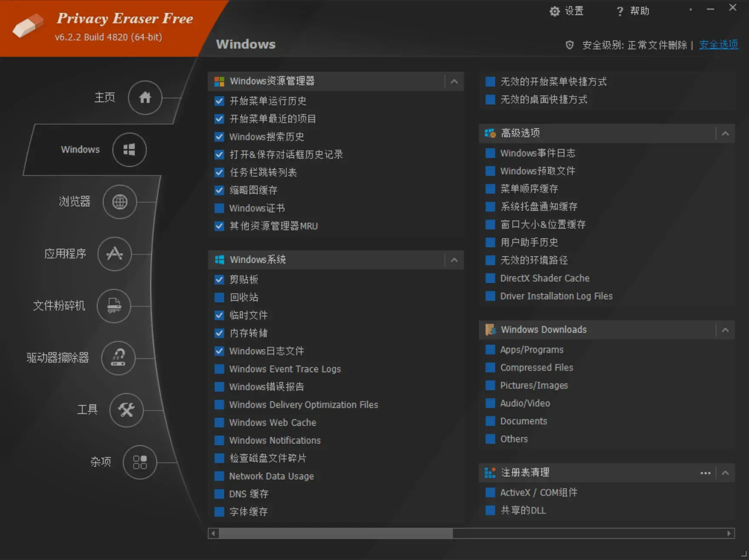Open the 应用程序 apps icon
749x560 pixels.
click(114, 254)
